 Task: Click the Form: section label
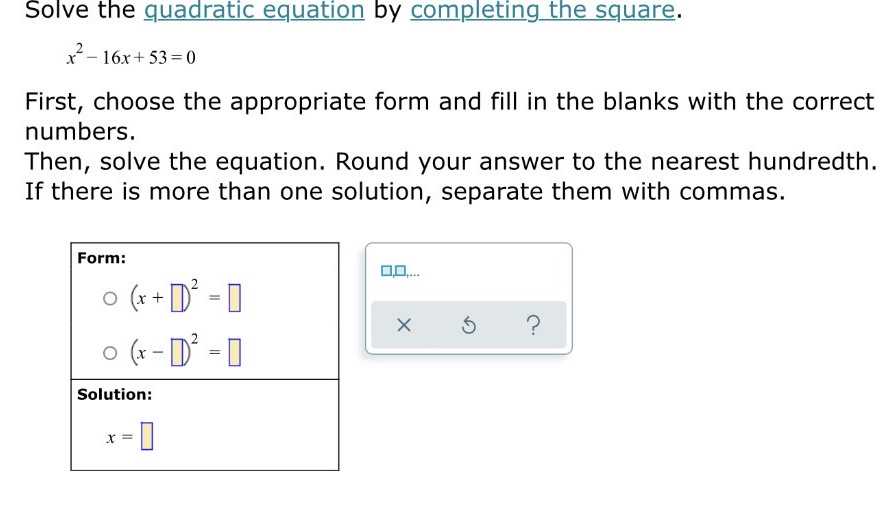(x=102, y=258)
